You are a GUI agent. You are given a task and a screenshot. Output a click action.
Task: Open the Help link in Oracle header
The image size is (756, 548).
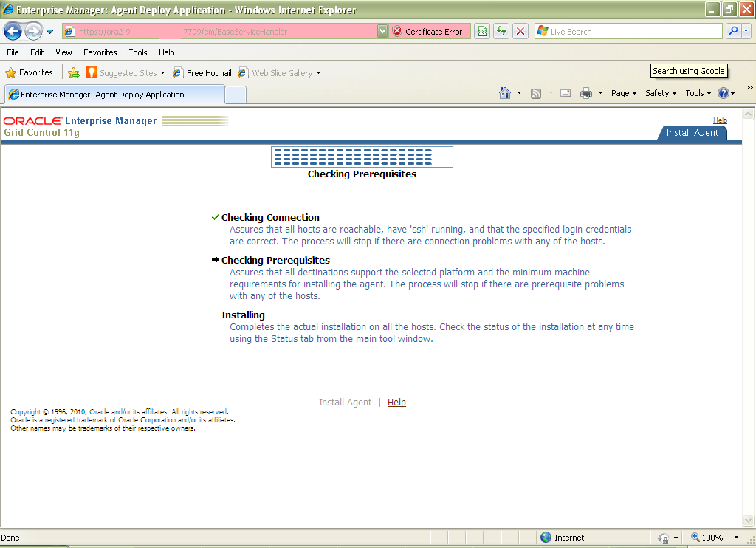[x=720, y=120]
